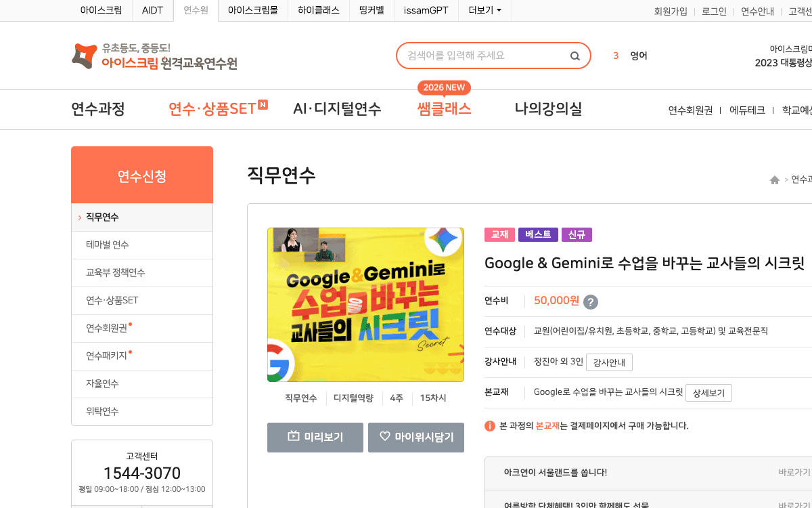Select the 연수원 top tab
The image size is (812, 508).
point(196,10)
